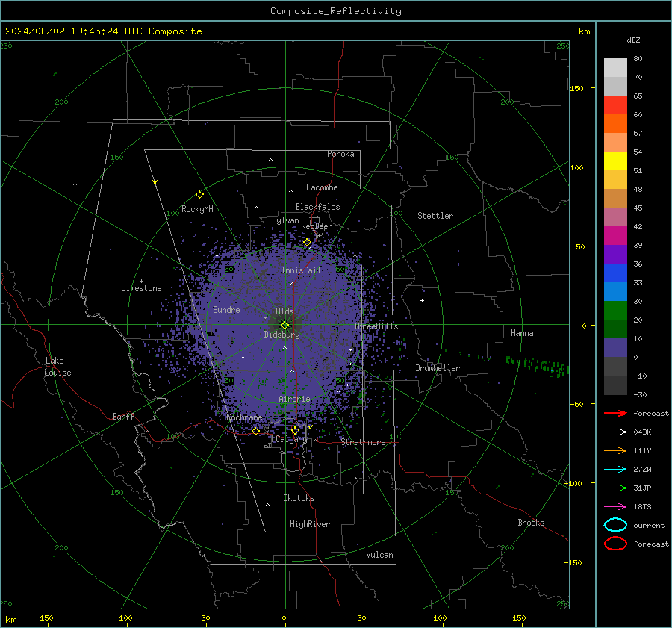Click the asterisk marker above Limestone
This screenshot has width=672, height=628.
(141, 282)
